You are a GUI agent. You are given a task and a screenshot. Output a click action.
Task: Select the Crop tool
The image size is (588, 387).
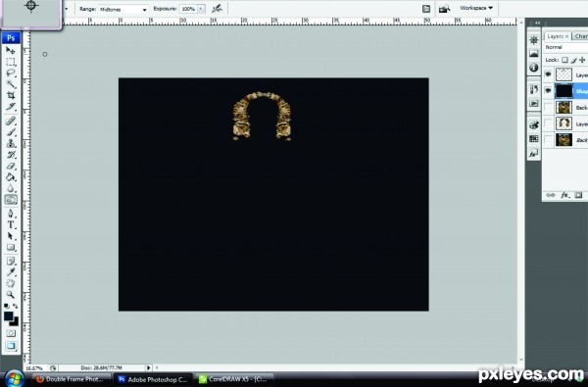[11, 96]
